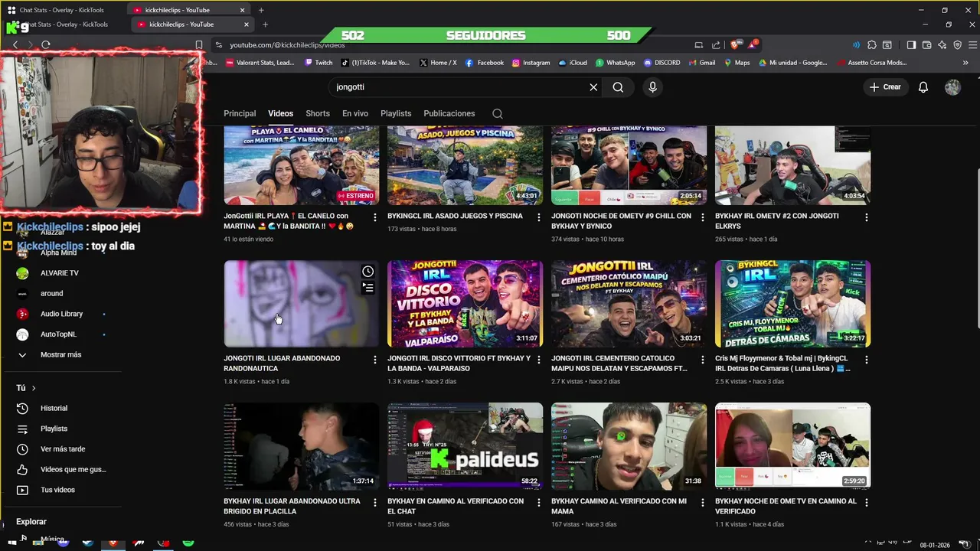The image size is (980, 551).
Task: Bookmark this page with the bookmark icon
Action: click(199, 45)
